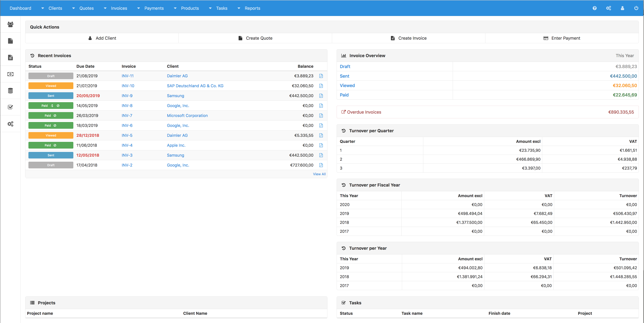This screenshot has height=323, width=644.
Task: Open Viewed invoices in Invoice Overview
Action: click(347, 85)
